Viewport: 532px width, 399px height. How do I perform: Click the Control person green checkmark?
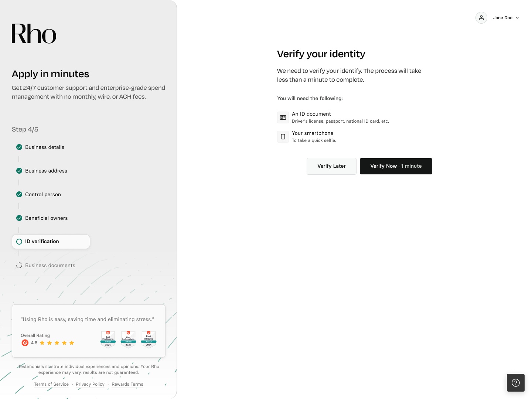coord(19,194)
